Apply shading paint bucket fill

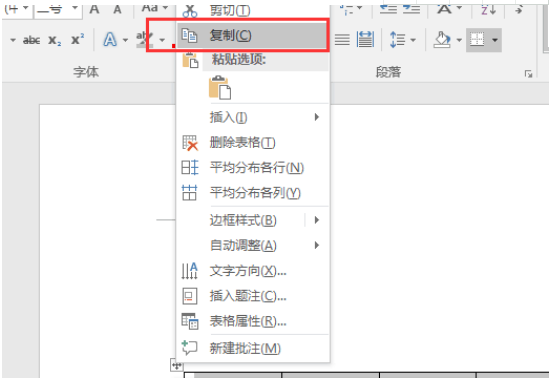pyautogui.click(x=443, y=40)
